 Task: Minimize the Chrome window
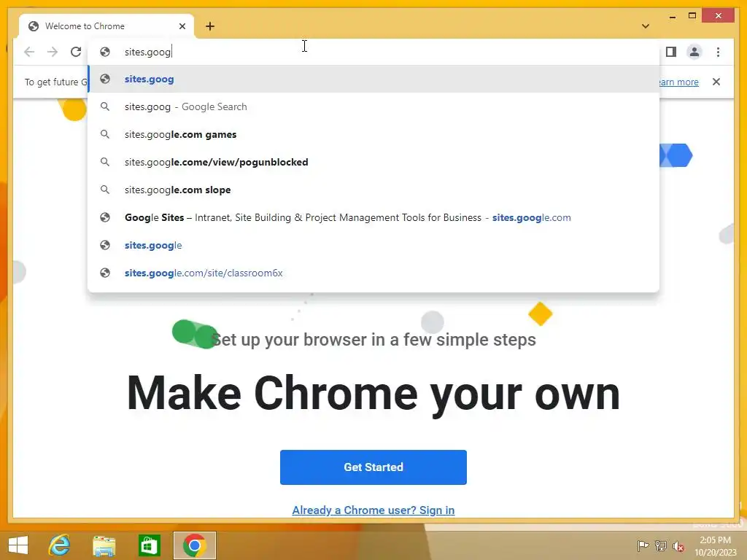coord(672,17)
